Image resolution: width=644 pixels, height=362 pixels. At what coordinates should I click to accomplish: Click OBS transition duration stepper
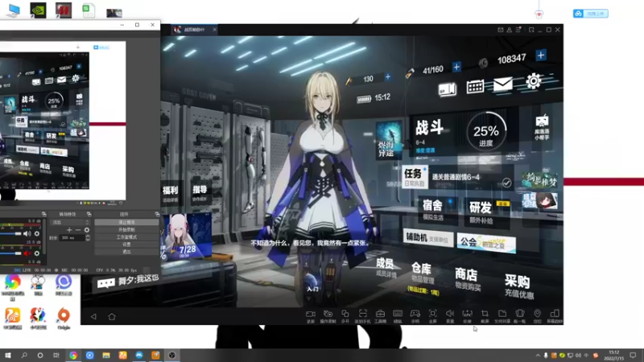tap(88, 237)
